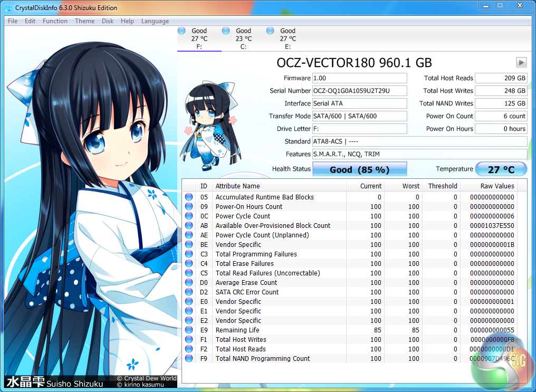
Task: Click the Total NAND Writes value 125 GB
Action: 501,103
